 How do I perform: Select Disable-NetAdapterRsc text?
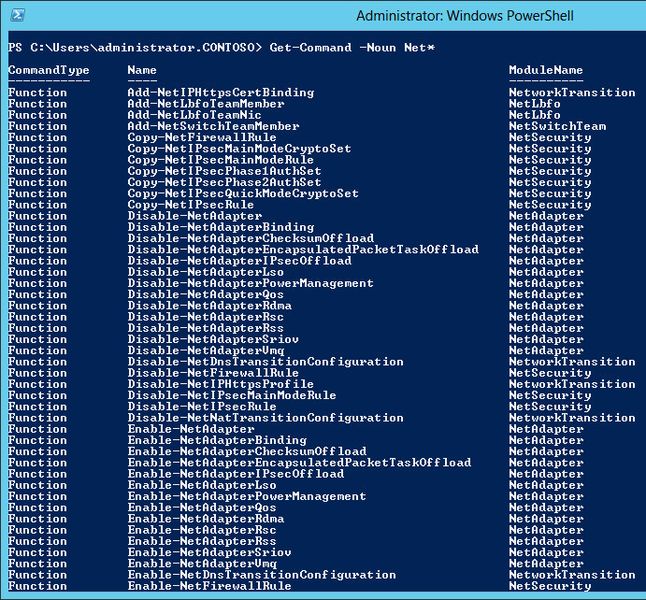(x=206, y=316)
